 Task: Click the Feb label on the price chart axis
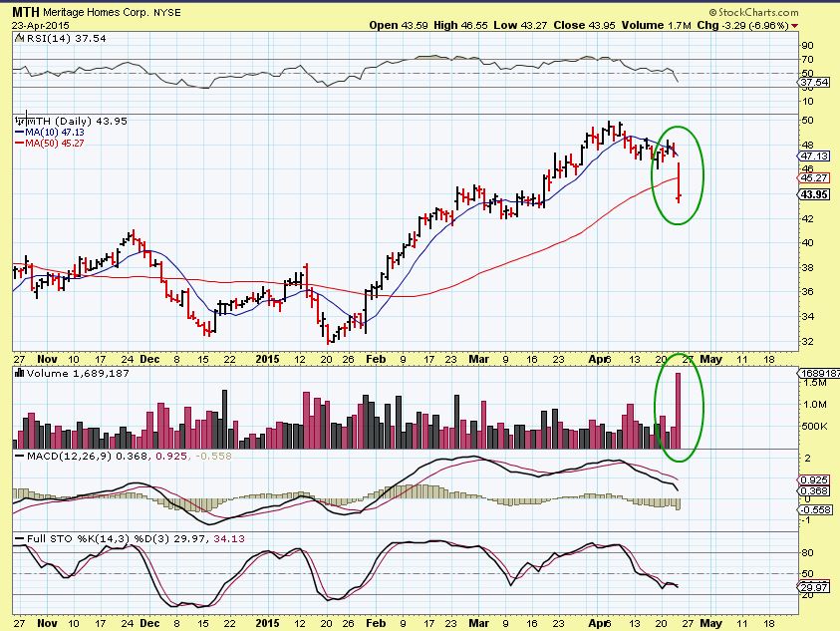coord(376,359)
